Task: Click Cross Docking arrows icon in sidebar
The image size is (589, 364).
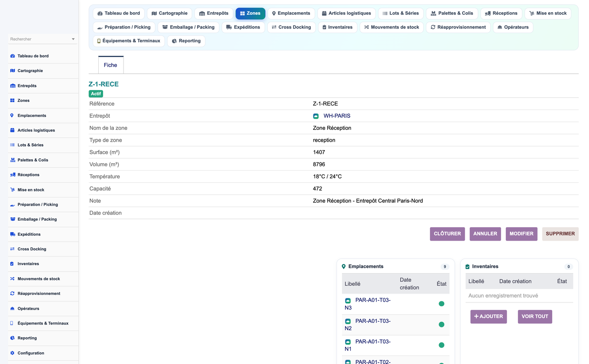Action: 13,249
